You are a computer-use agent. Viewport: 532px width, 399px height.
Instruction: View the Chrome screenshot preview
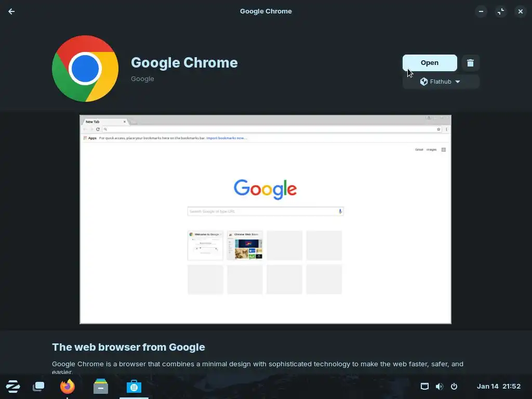pyautogui.click(x=265, y=220)
